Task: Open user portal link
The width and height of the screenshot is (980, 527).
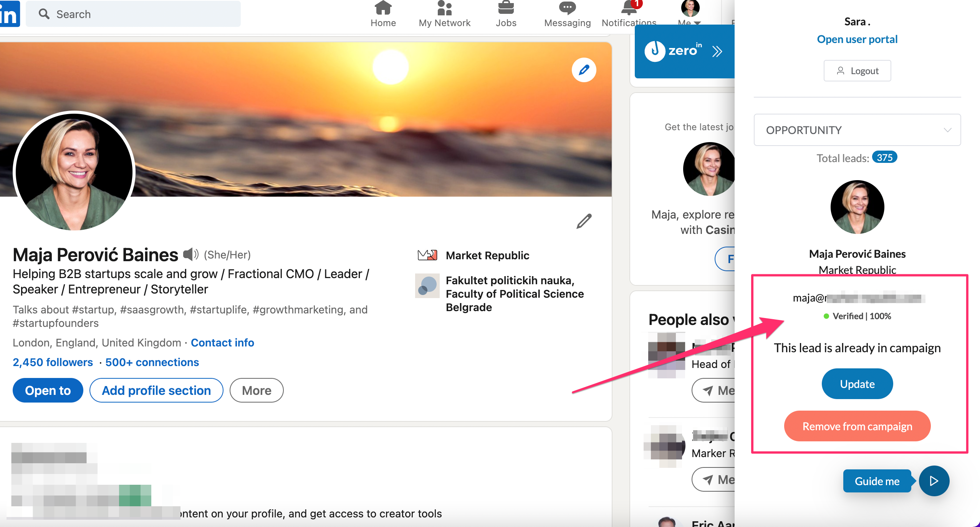Action: point(857,39)
